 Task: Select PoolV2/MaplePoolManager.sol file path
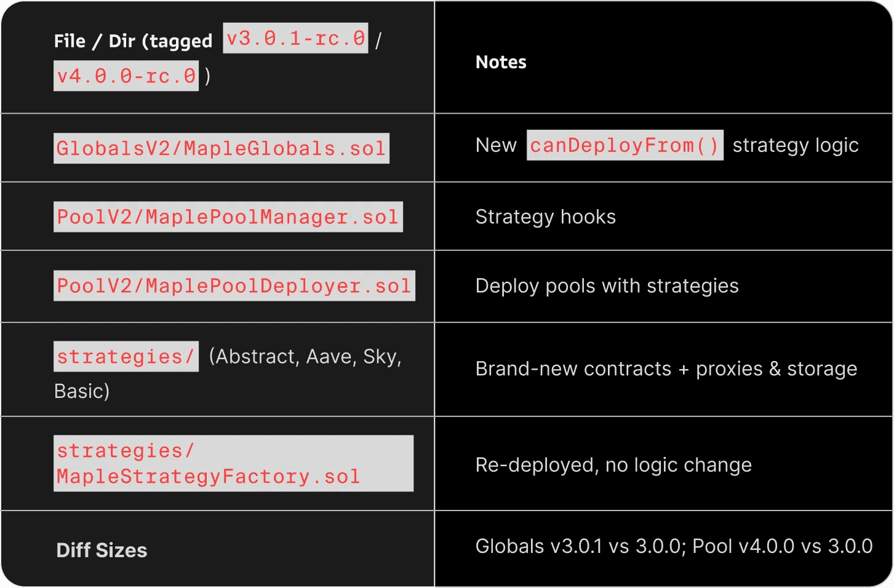[228, 217]
